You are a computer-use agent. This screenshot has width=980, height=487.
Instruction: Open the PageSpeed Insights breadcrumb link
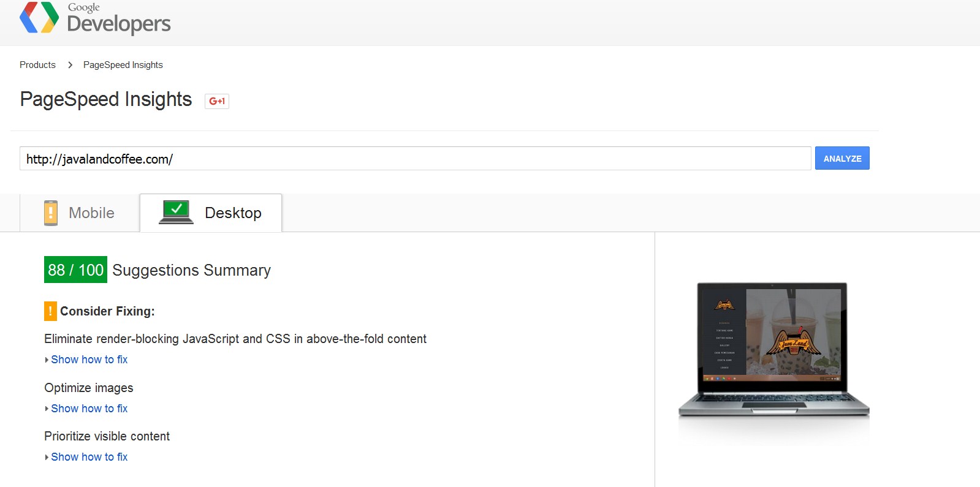(x=123, y=65)
